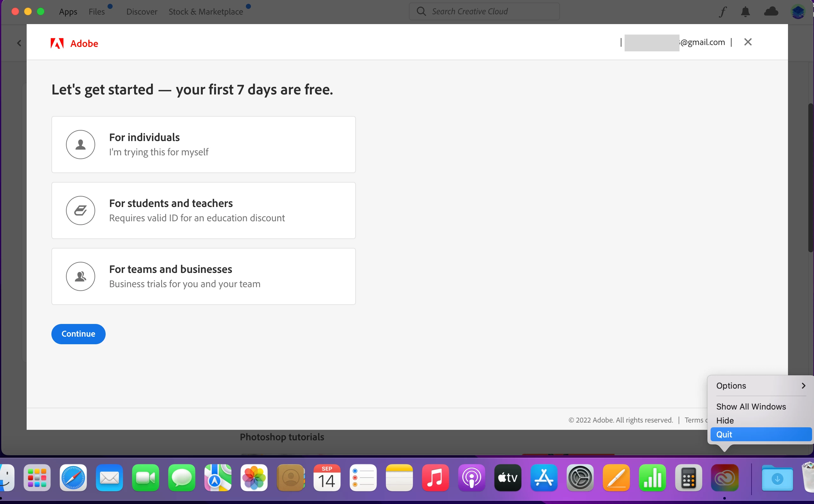Viewport: 814px width, 504px height.
Task: Choose For students and teachers plan
Action: [204, 210]
